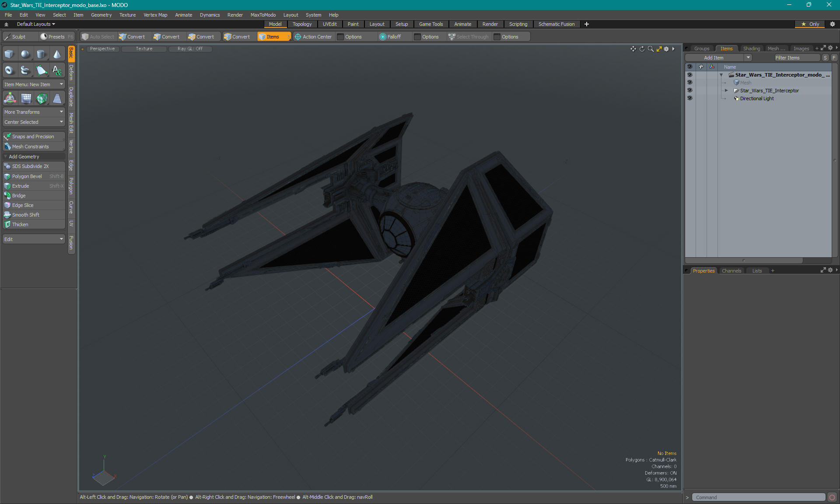Click the home icon beside Default Layouts
This screenshot has width=840, height=504.
pos(6,24)
